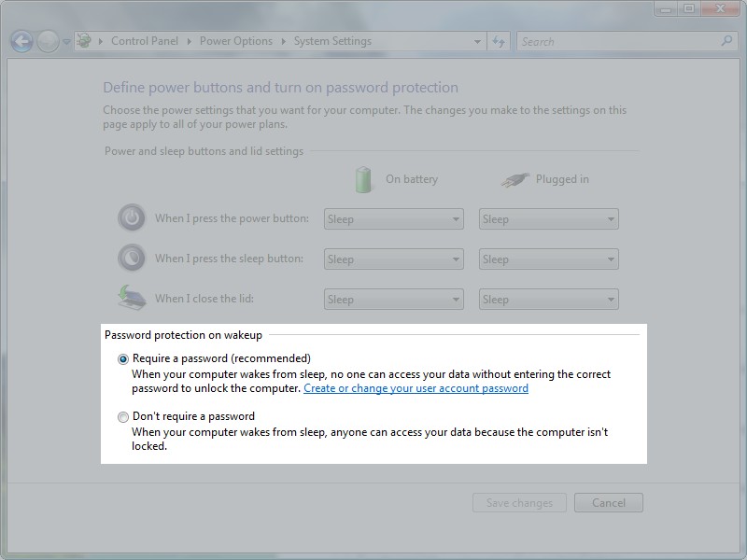
Task: Open close the lid On battery dropdown
Action: click(393, 299)
